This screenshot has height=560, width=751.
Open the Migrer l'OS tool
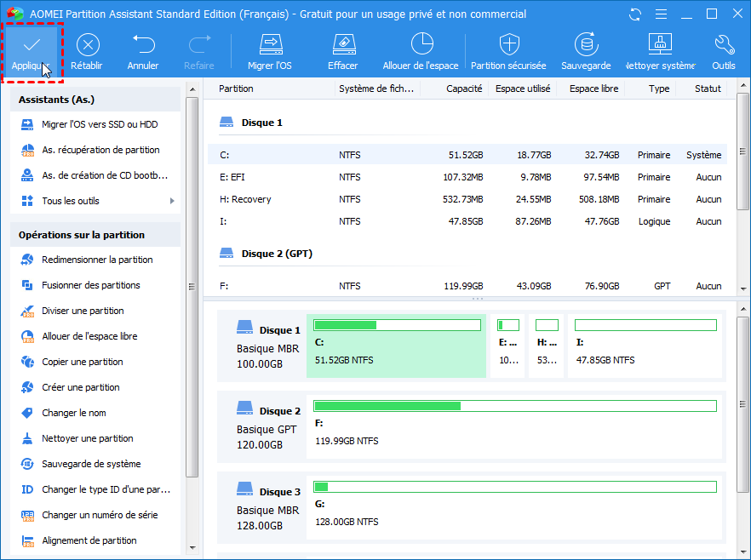[270, 45]
